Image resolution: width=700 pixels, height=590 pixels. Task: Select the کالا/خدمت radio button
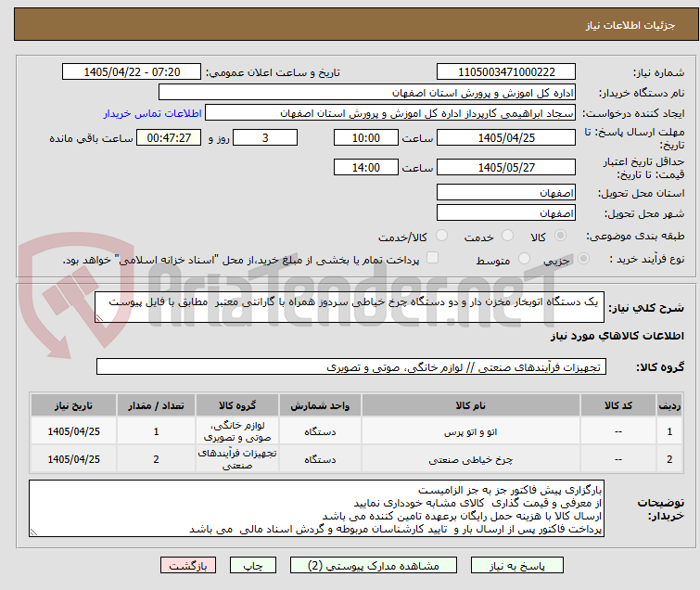441,236
